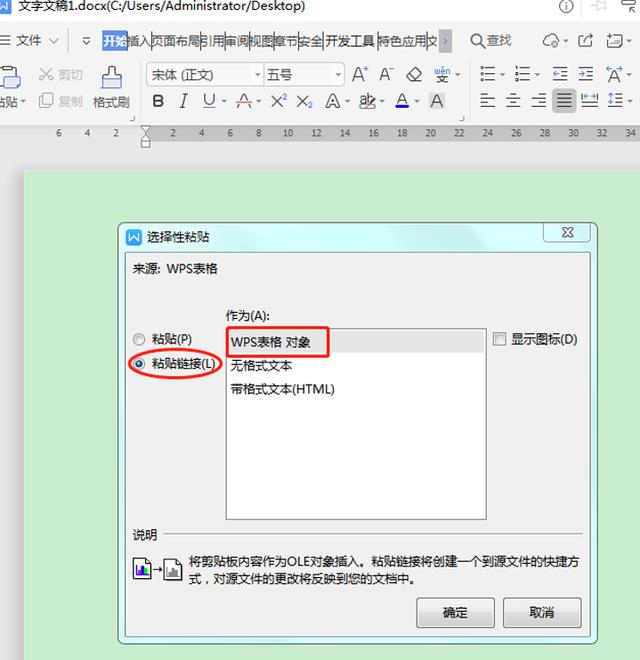Open phonetic guide wén tool
The height and width of the screenshot is (660, 640).
442,75
